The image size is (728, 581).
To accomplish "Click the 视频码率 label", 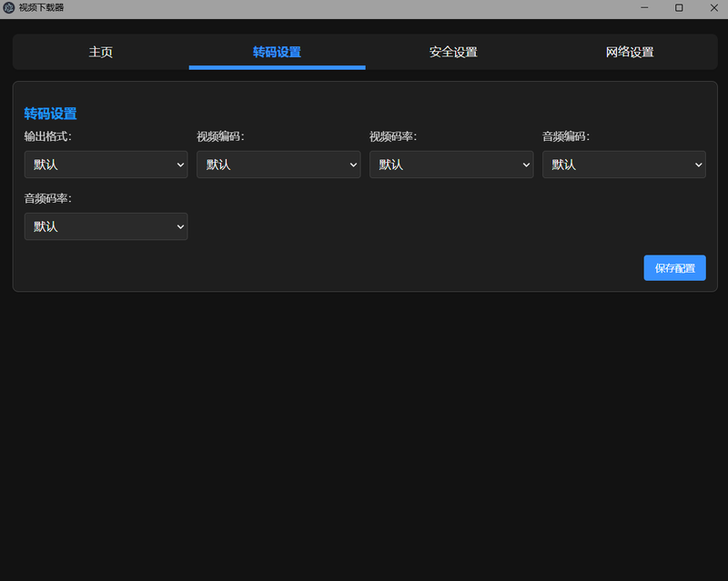I will [x=393, y=136].
